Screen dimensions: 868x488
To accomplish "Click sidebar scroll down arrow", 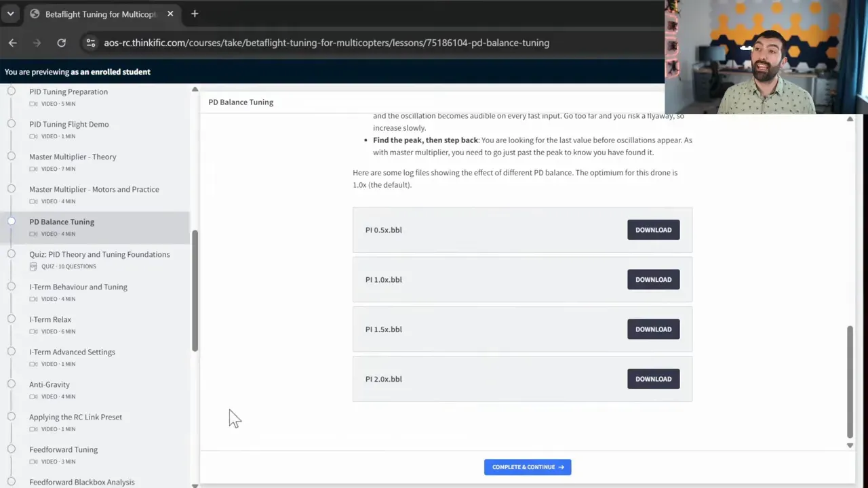I will [x=195, y=485].
